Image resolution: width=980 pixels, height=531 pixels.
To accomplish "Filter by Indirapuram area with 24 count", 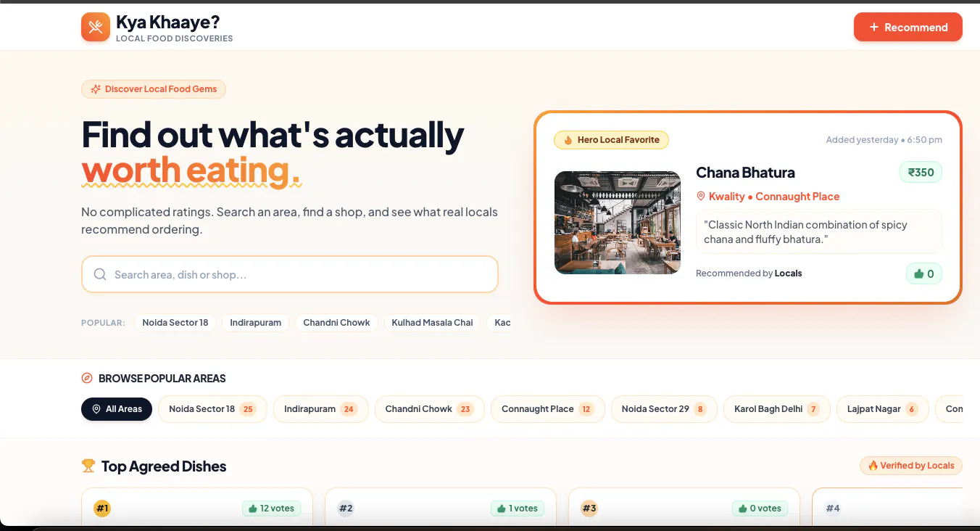I will 321,409.
